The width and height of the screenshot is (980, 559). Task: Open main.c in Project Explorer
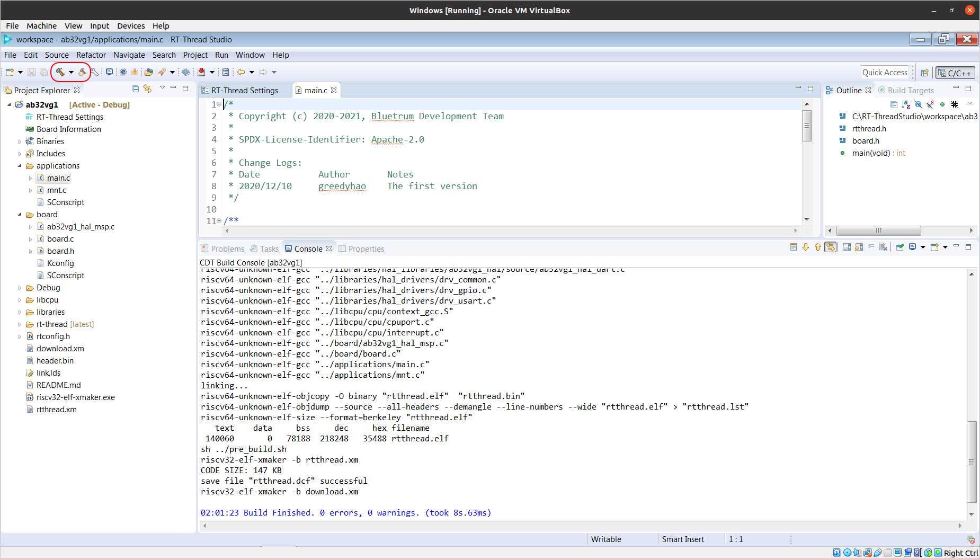(x=58, y=178)
